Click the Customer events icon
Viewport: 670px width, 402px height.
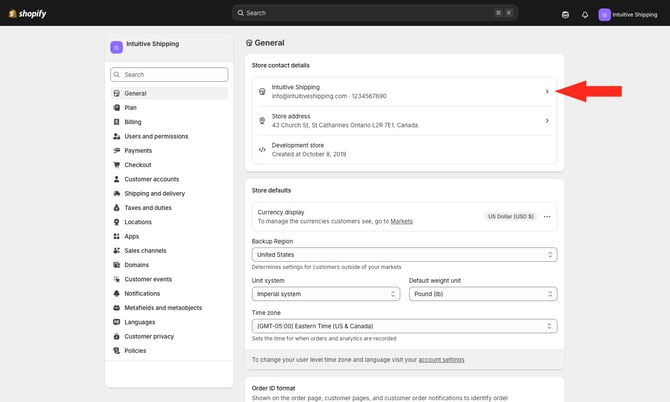coord(116,279)
